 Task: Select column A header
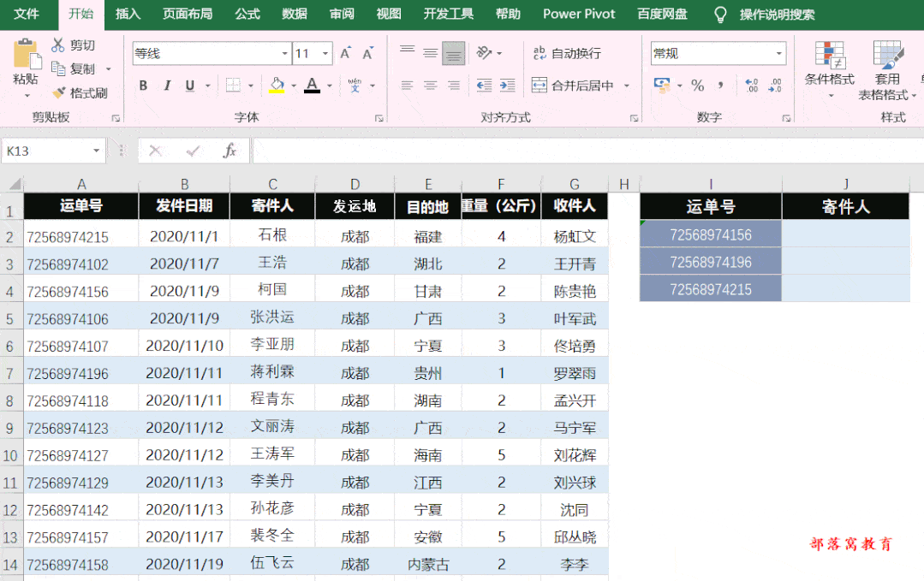(81, 184)
